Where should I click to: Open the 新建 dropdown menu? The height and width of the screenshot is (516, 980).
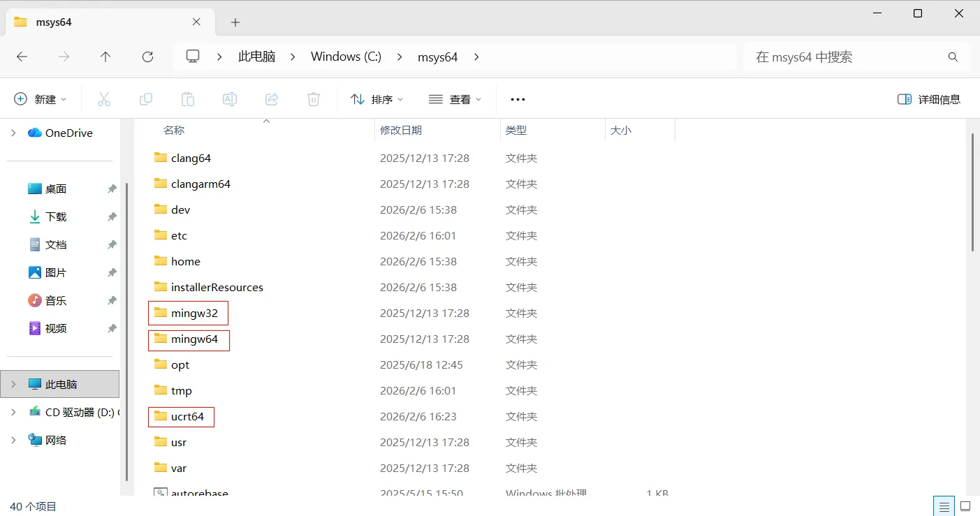click(41, 98)
